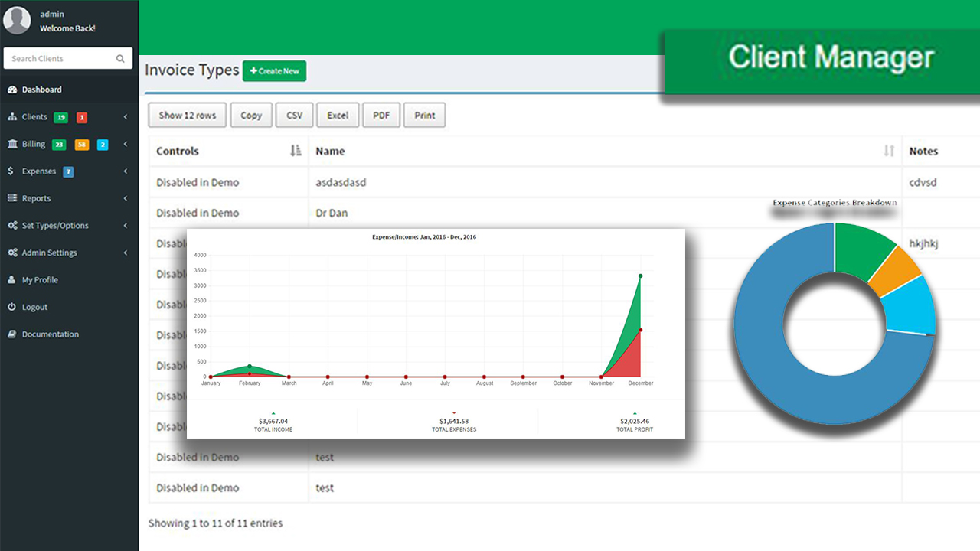
Task: Click the Logout power icon
Action: click(x=12, y=307)
